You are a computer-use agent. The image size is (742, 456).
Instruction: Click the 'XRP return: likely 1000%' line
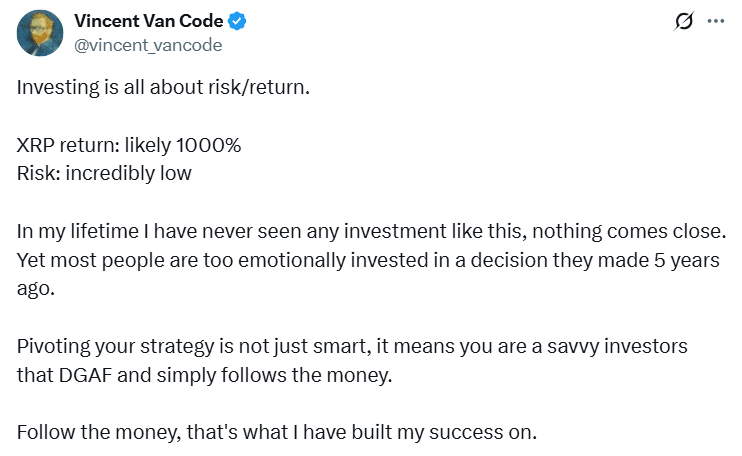(129, 145)
